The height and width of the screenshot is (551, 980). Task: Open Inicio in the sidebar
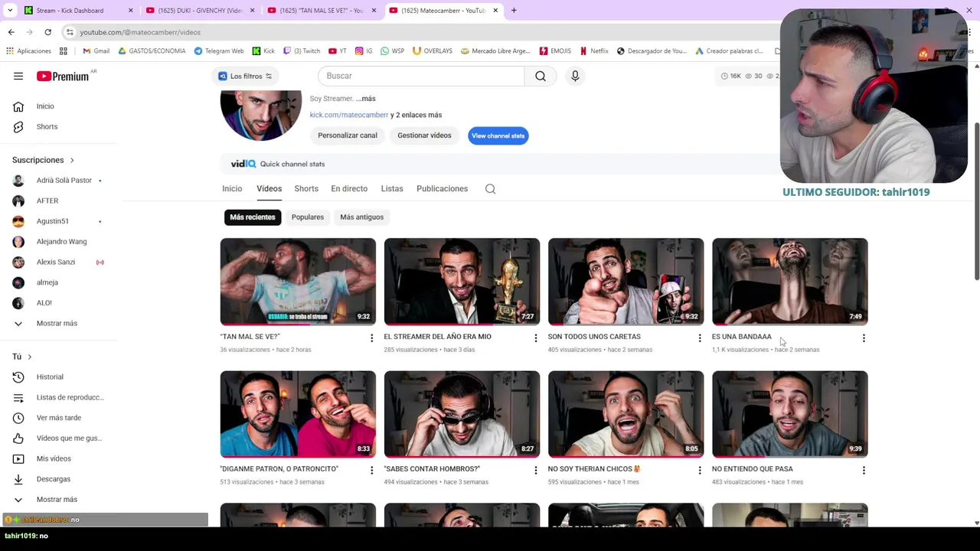[x=45, y=106]
